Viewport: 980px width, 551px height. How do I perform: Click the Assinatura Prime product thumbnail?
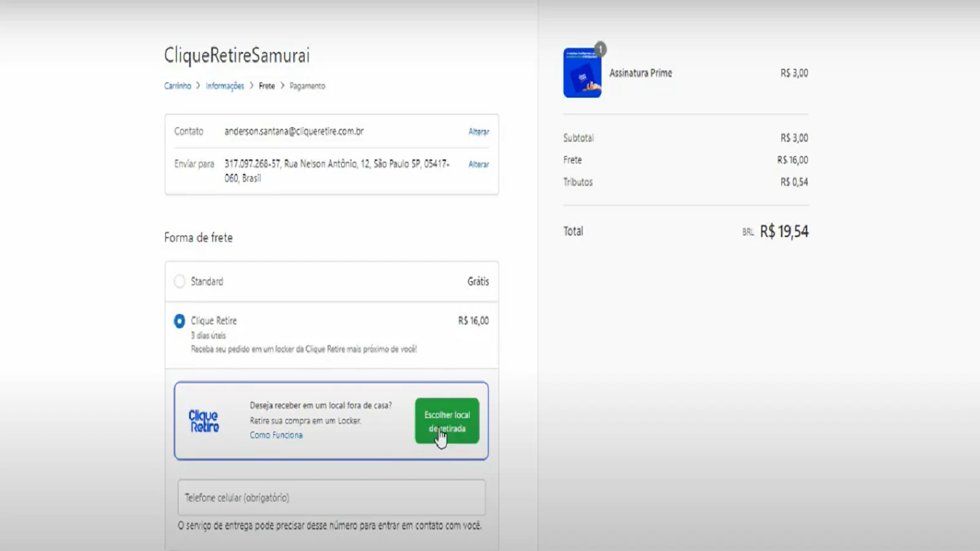[x=582, y=73]
